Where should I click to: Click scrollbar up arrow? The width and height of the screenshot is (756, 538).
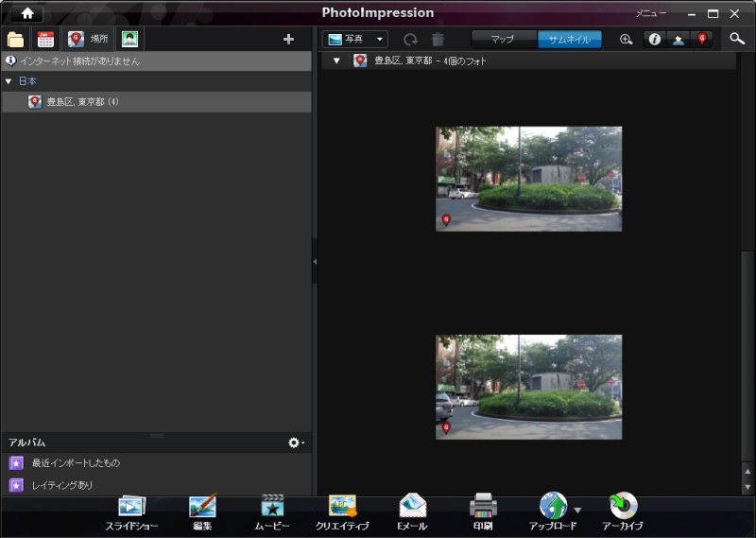(x=747, y=471)
